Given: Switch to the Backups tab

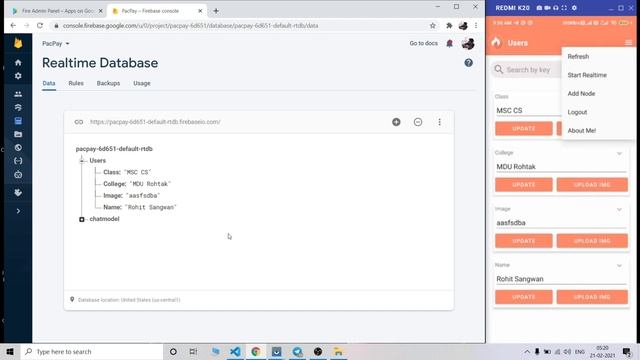Looking at the screenshot, I should point(108,83).
